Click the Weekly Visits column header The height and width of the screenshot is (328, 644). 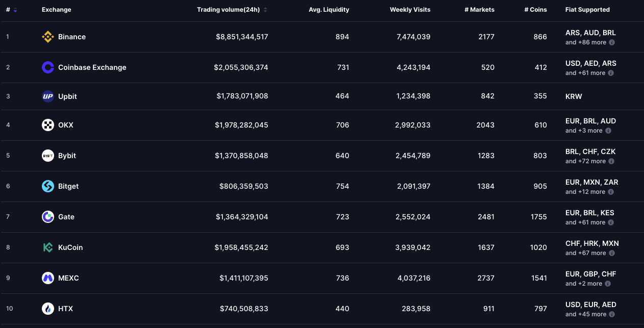pyautogui.click(x=410, y=10)
